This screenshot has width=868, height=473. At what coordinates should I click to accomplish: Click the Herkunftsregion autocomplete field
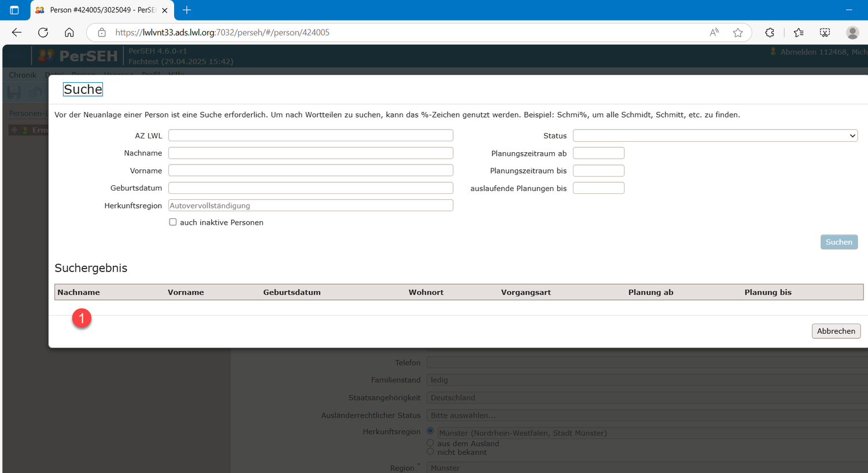[x=310, y=206]
